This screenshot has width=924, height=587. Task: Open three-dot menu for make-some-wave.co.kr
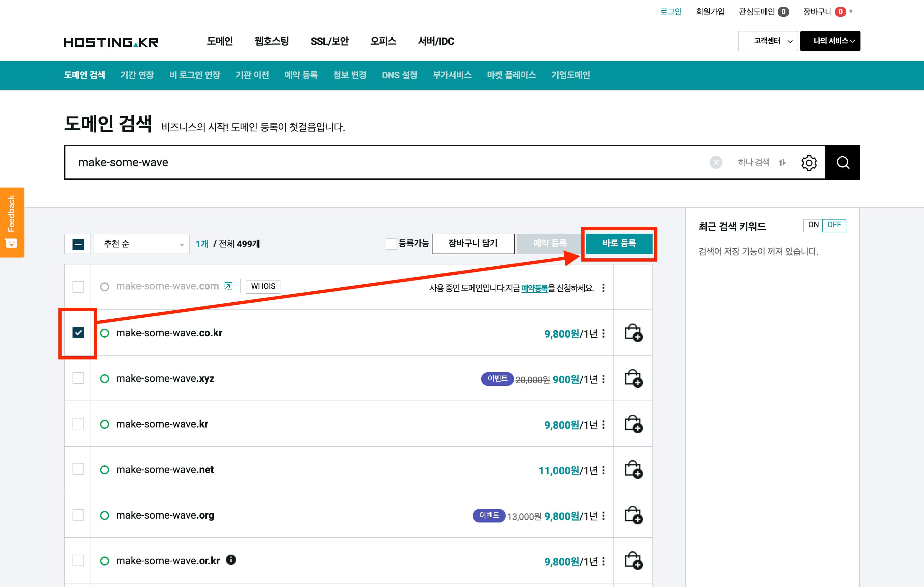tap(603, 333)
